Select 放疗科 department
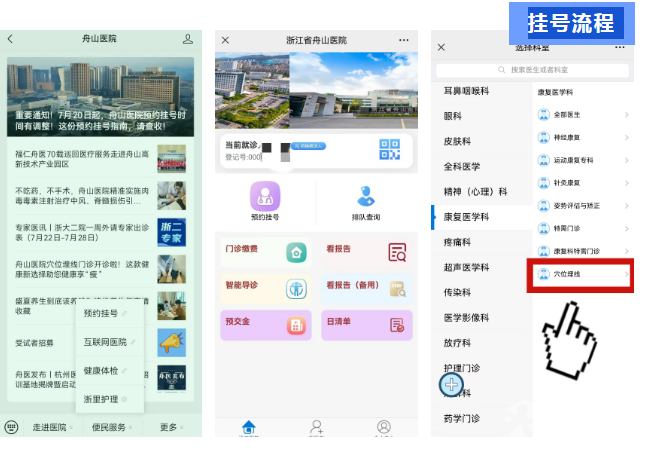662x463 pixels. [x=481, y=343]
